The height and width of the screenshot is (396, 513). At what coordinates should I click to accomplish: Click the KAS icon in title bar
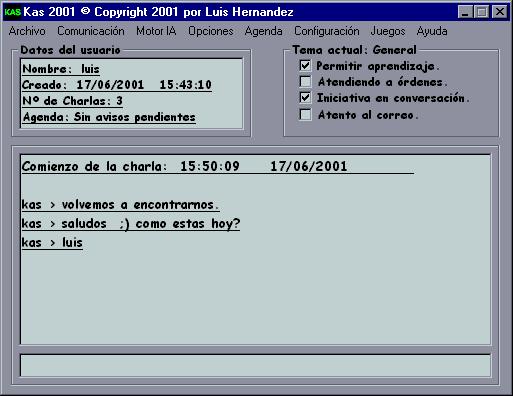click(x=13, y=12)
